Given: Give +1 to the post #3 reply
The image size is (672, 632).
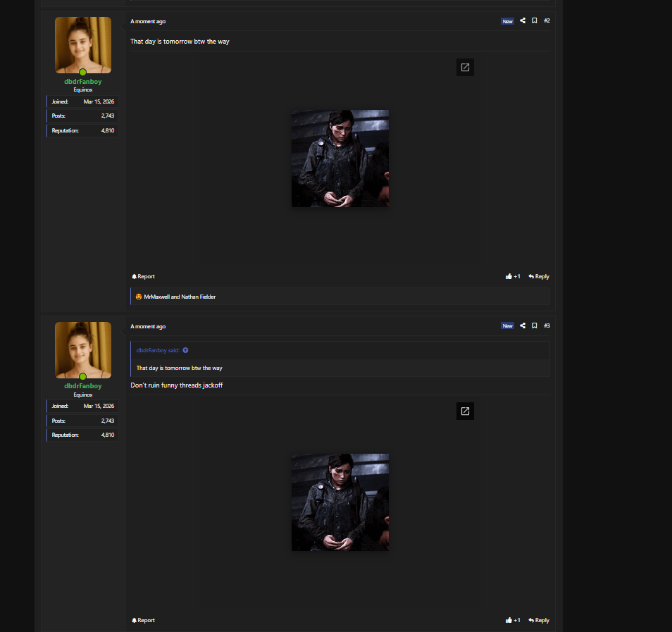Looking at the screenshot, I should coord(513,620).
